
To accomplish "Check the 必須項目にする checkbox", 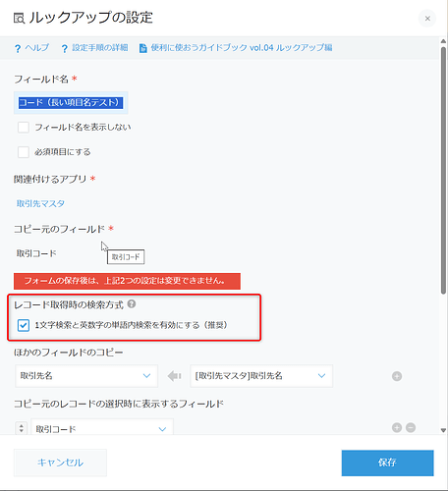I will pyautogui.click(x=24, y=152).
